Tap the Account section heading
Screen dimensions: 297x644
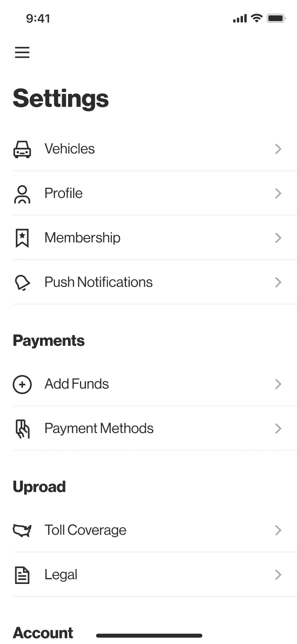point(43,632)
